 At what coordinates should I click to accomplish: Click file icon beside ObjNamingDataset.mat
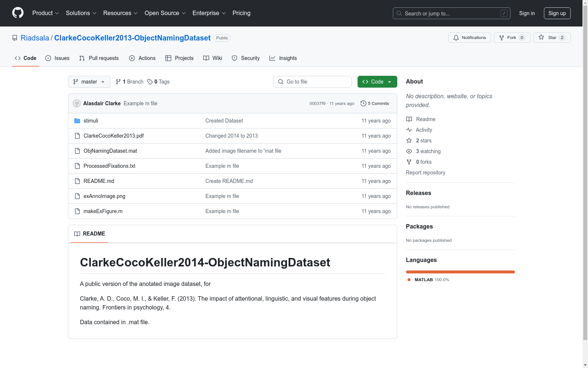point(77,151)
